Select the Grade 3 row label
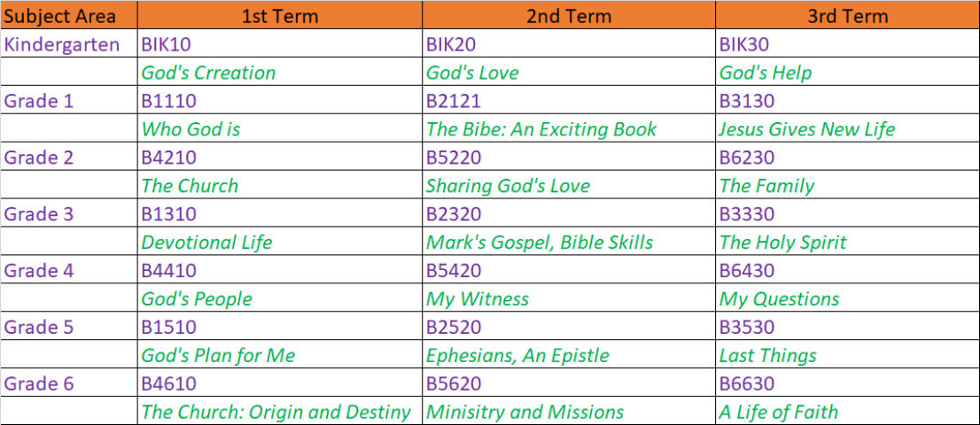This screenshot has height=425, width=980. point(38,214)
